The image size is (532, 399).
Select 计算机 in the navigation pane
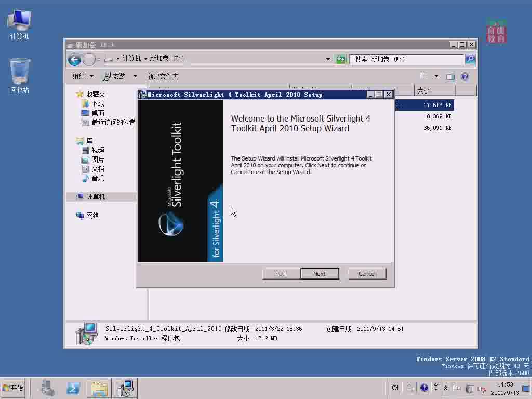pos(91,197)
